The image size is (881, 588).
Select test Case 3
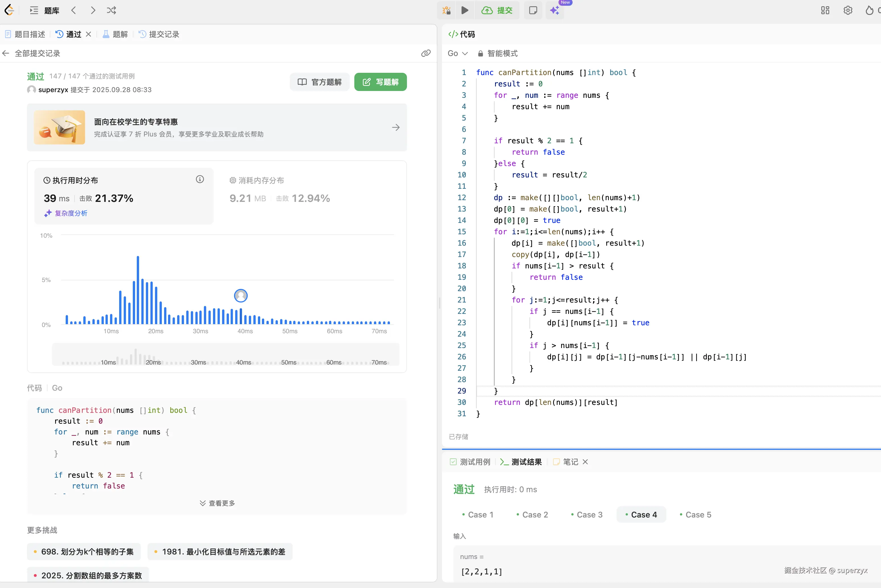pos(586,515)
